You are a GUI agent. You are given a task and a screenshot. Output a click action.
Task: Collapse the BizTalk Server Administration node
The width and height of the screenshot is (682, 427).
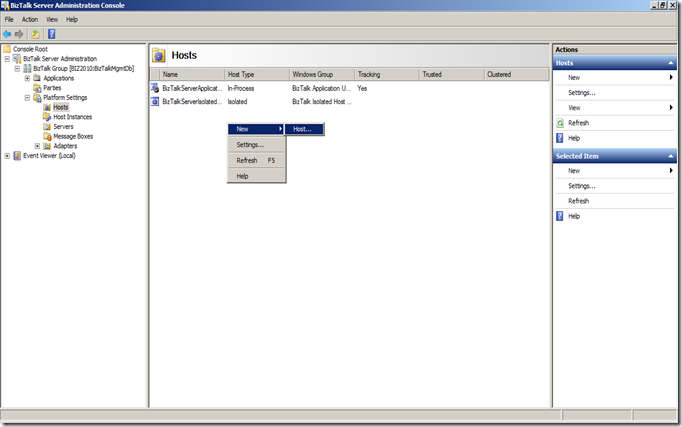click(7, 59)
